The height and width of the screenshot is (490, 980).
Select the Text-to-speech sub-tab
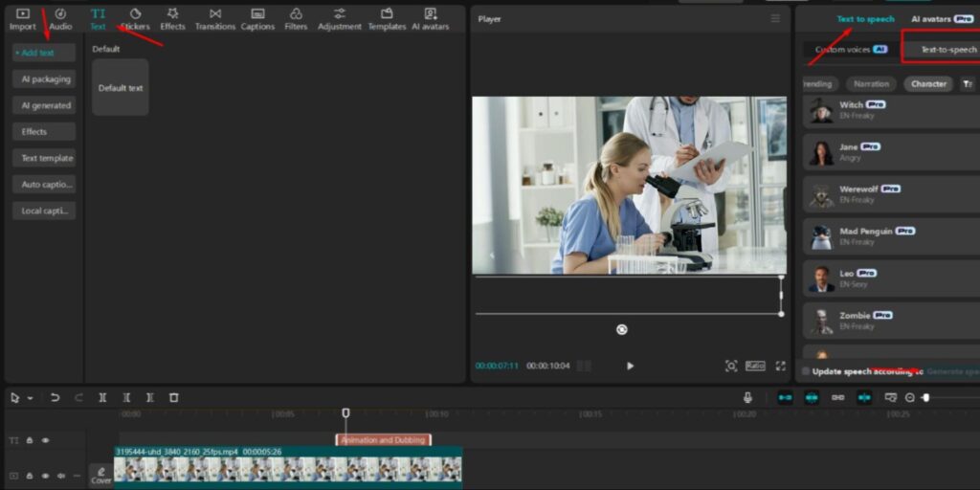point(948,50)
